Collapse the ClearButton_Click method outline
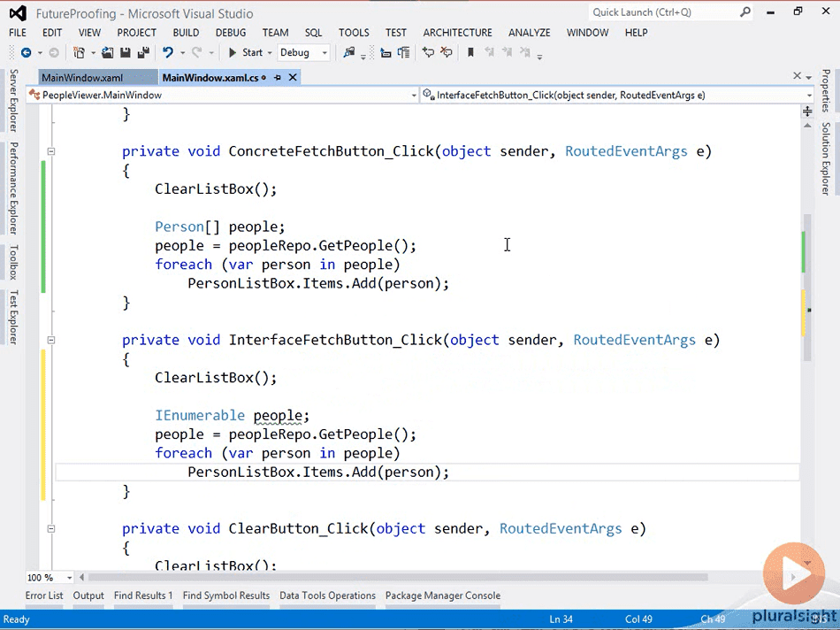The width and height of the screenshot is (840, 630). [x=51, y=528]
